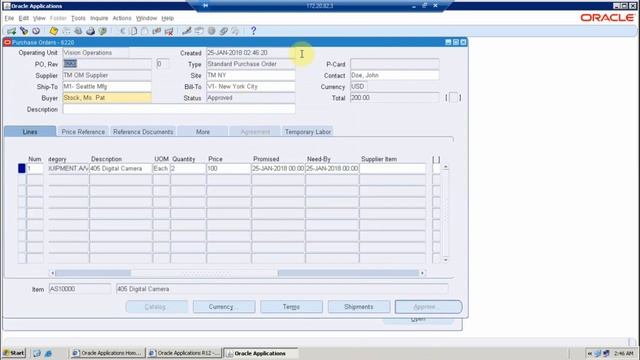Click the blue question mark Help icon
The height and width of the screenshot is (360, 640).
pos(253,31)
